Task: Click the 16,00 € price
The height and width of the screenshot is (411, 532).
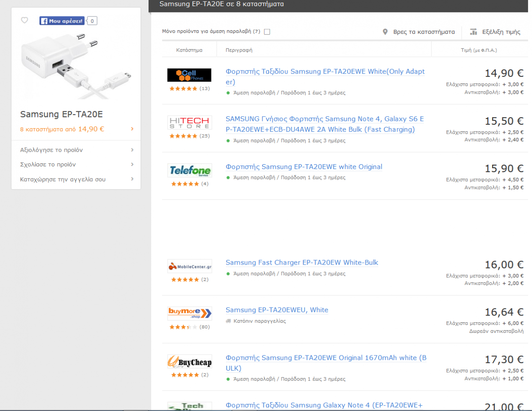Action: click(x=504, y=265)
